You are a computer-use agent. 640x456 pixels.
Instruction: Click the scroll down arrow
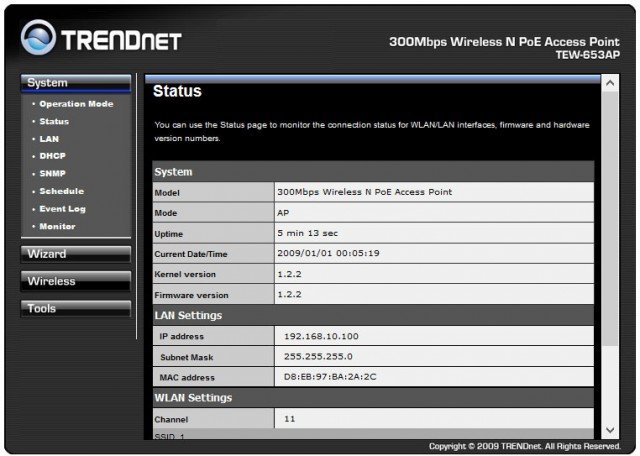coord(609,430)
